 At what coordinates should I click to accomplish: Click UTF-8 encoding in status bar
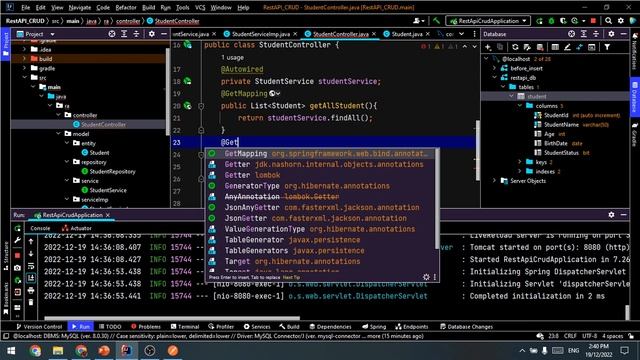tap(589, 336)
